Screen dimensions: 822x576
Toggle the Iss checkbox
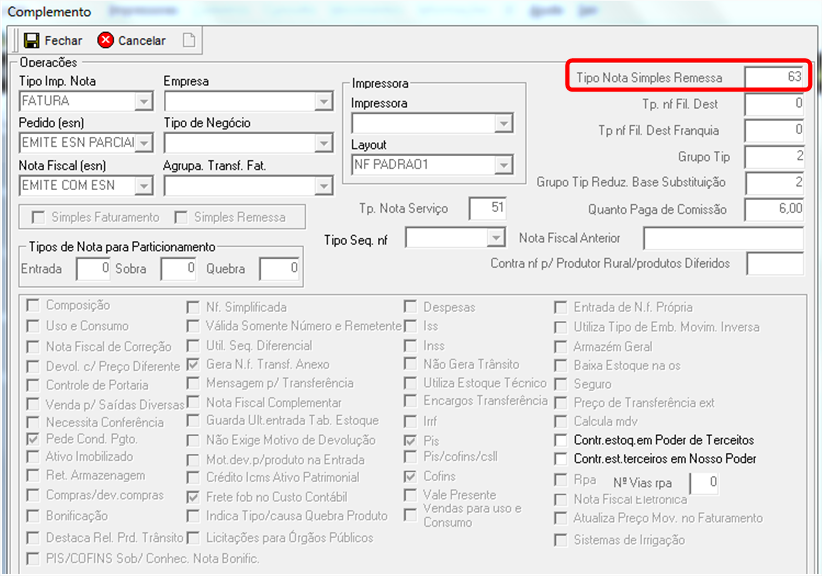(x=410, y=325)
